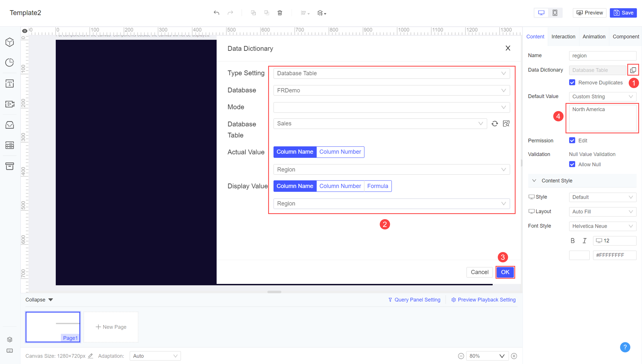Viewport: 642px width, 364px height.
Task: Open Query Panel Setting link
Action: coord(414,300)
